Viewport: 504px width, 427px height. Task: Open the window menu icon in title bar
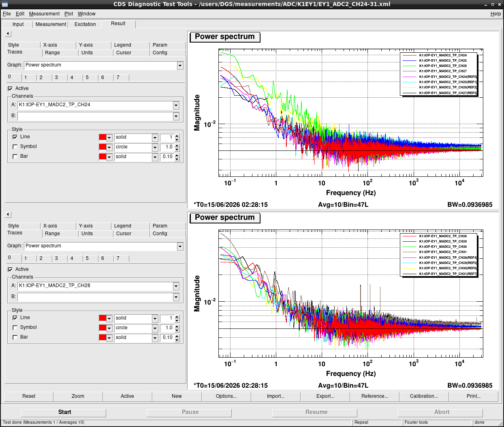5,4
